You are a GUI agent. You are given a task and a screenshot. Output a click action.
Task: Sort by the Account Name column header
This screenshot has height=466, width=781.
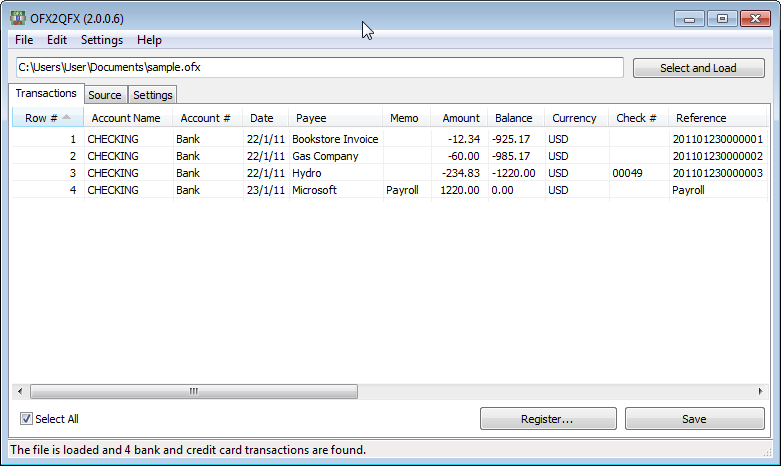128,118
